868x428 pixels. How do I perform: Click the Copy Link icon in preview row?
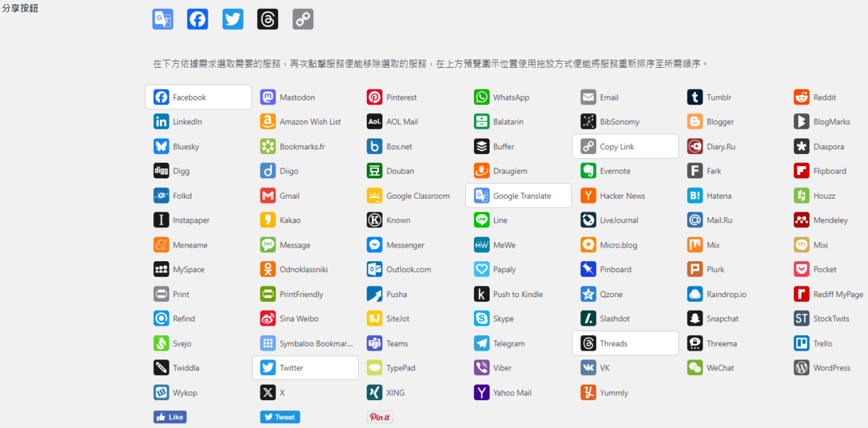pos(303,19)
